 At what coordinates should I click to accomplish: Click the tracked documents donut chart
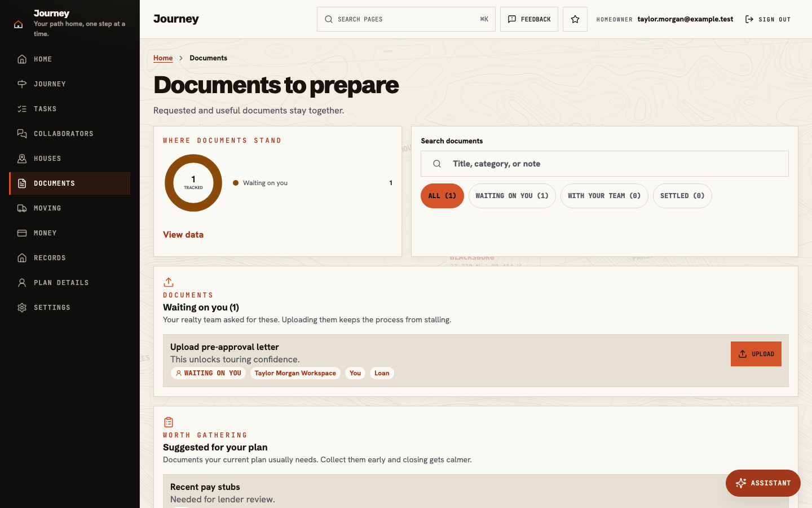click(193, 183)
